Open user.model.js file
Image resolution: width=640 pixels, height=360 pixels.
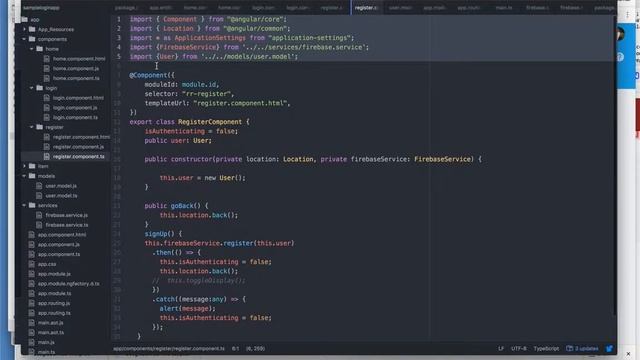61,186
